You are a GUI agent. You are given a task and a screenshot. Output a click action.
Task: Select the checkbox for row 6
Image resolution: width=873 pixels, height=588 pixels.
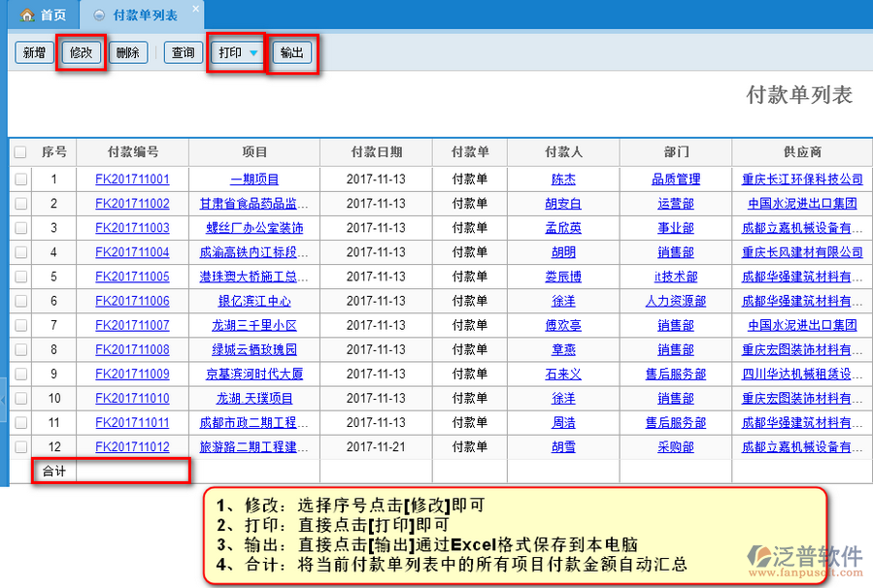(20, 301)
